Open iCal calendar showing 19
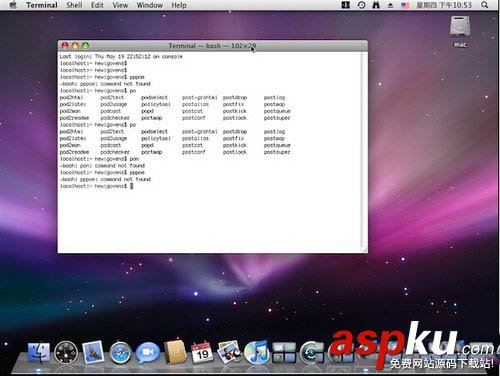The height and width of the screenshot is (376, 500). coord(202,353)
